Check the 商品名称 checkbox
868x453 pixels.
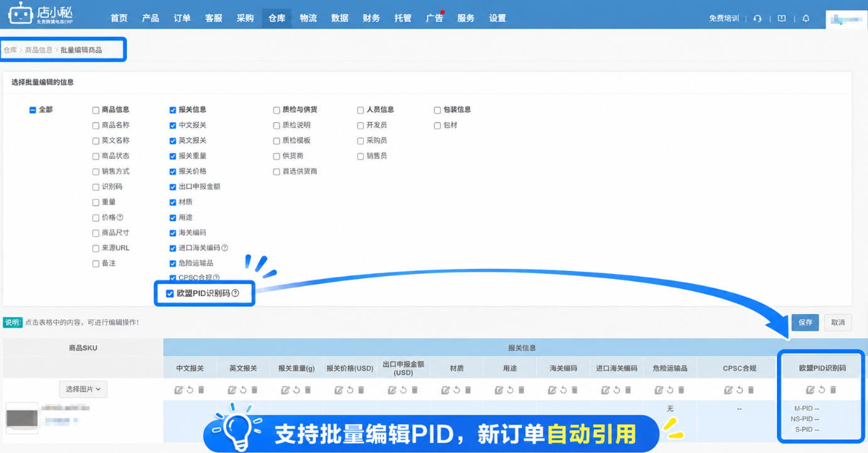(96, 126)
